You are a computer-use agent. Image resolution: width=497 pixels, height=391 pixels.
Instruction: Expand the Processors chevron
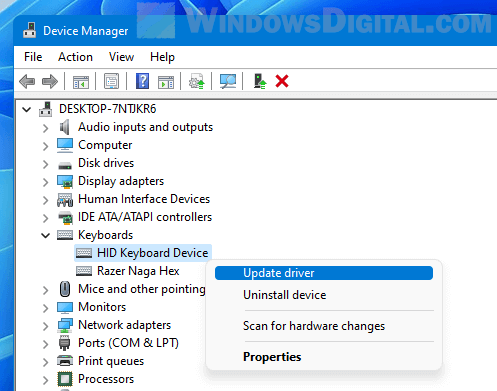pyautogui.click(x=46, y=380)
